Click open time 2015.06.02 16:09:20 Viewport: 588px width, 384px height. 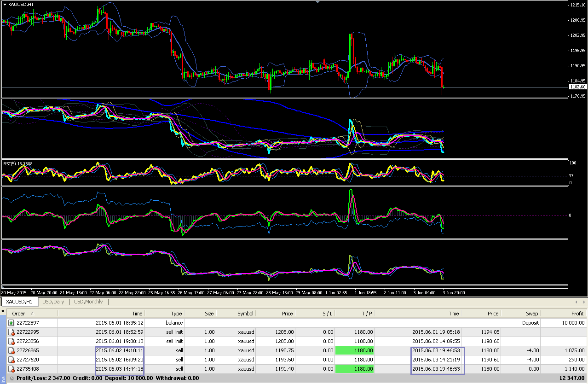pyautogui.click(x=120, y=360)
